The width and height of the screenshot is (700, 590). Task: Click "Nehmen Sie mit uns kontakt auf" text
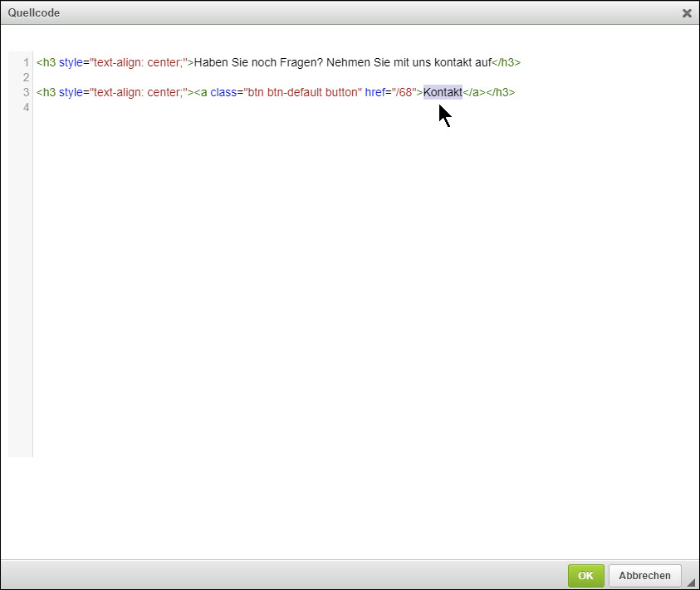pos(409,62)
